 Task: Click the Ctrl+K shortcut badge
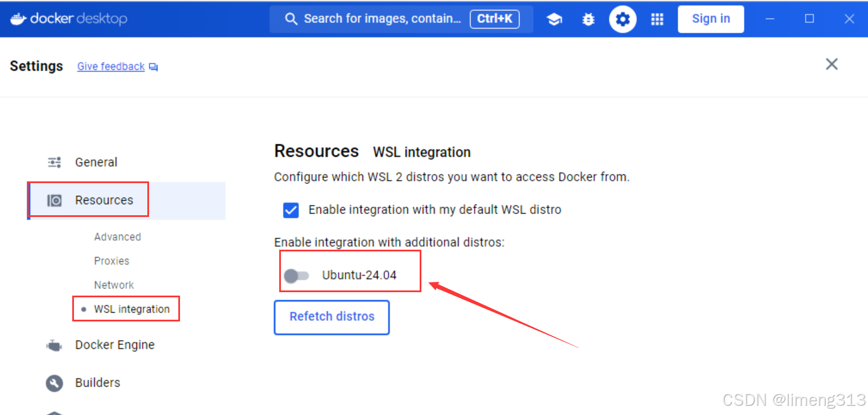pyautogui.click(x=495, y=19)
